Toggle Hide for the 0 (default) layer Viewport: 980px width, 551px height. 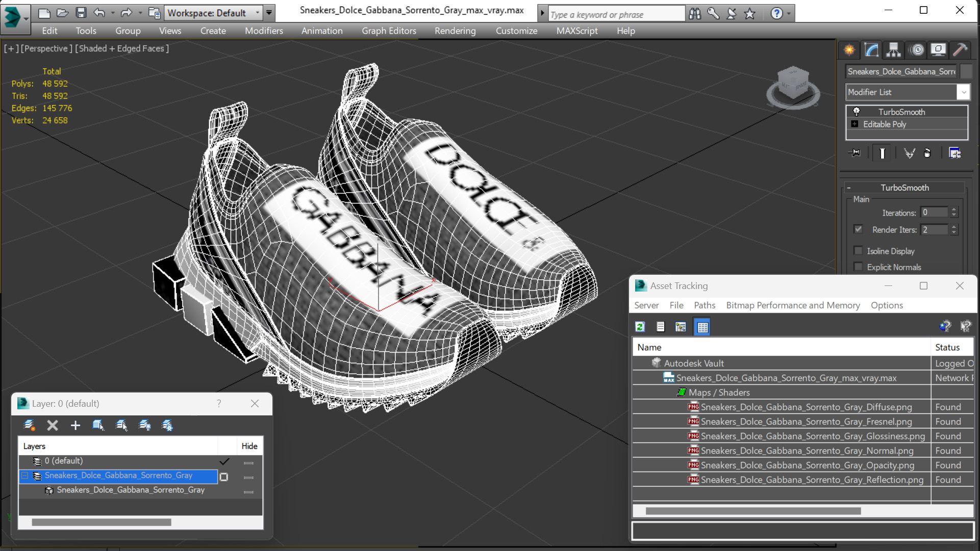tap(248, 463)
